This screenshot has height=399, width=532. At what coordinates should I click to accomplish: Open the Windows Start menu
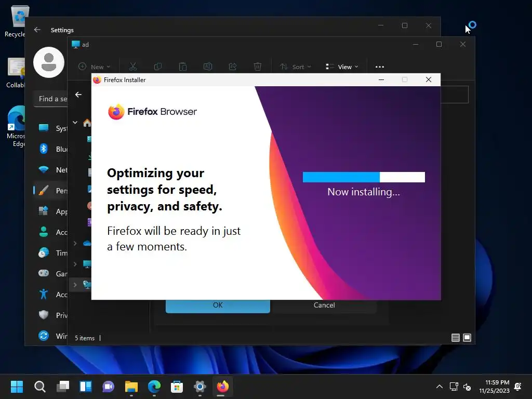click(x=17, y=387)
